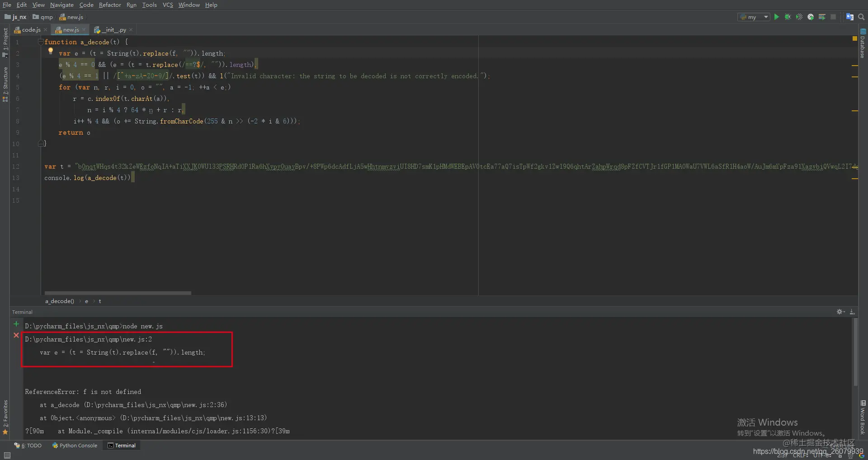Toggle the Database side panel

[863, 44]
